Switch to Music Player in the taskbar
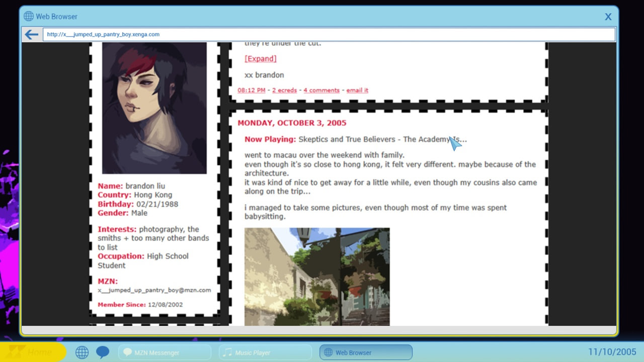 point(266,352)
